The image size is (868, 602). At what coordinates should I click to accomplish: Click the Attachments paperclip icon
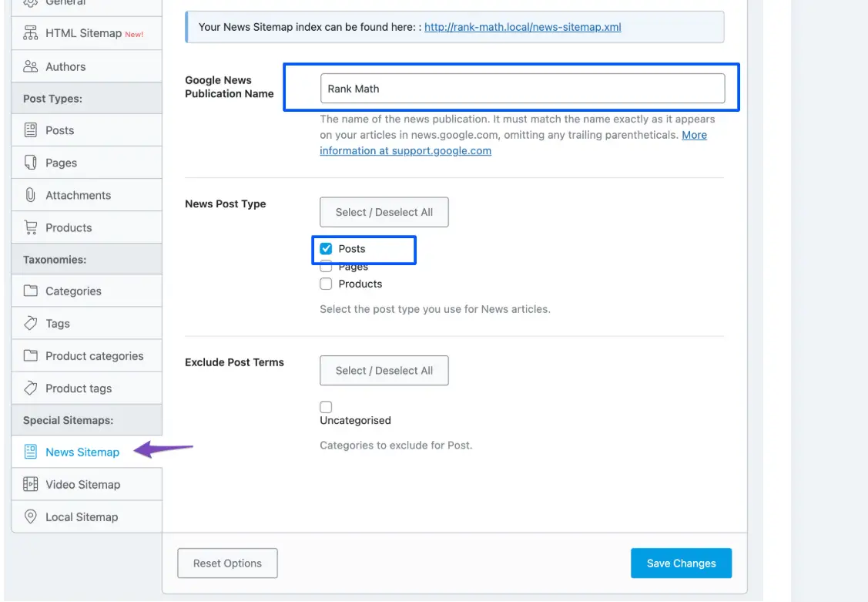[x=31, y=195]
